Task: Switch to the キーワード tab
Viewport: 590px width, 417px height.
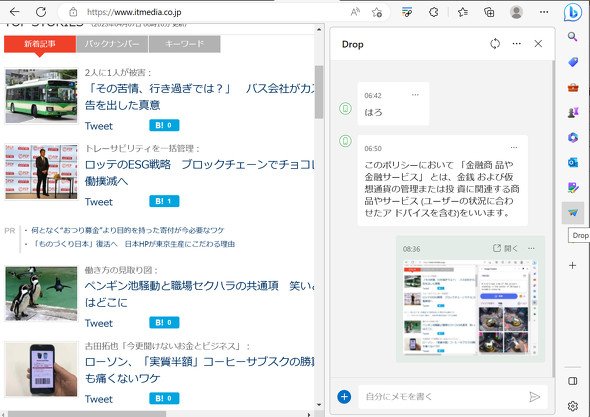Action: coord(184,44)
